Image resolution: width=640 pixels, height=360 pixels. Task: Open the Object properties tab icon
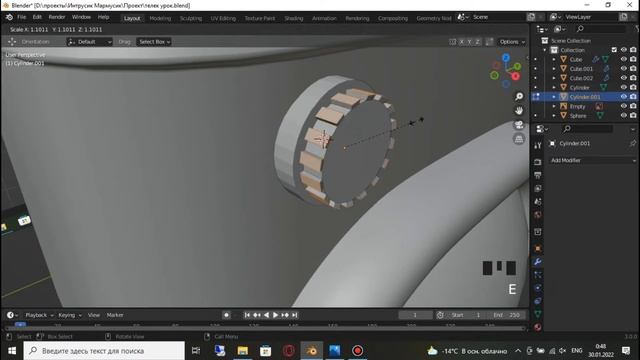pos(538,249)
